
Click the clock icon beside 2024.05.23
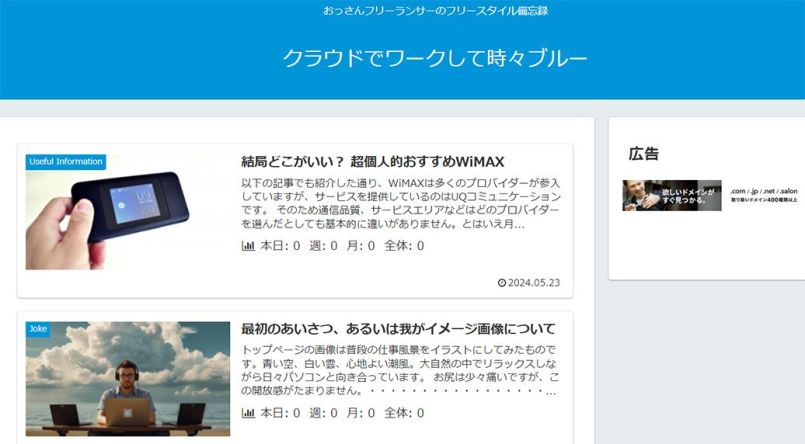point(502,283)
